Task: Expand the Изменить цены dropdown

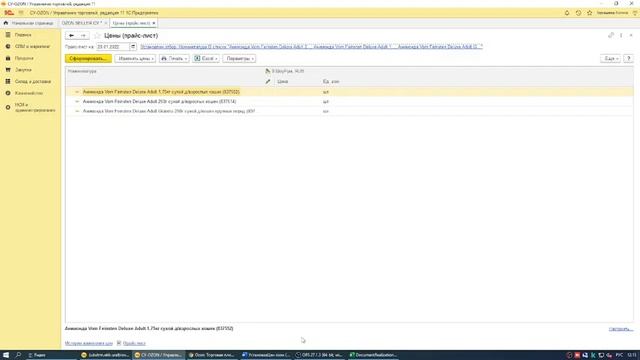Action: coord(135,59)
